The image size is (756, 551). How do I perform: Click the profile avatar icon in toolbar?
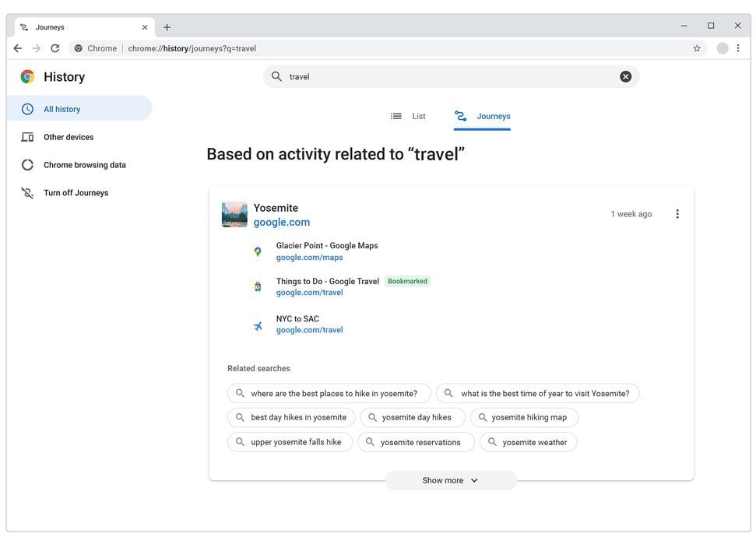point(722,48)
